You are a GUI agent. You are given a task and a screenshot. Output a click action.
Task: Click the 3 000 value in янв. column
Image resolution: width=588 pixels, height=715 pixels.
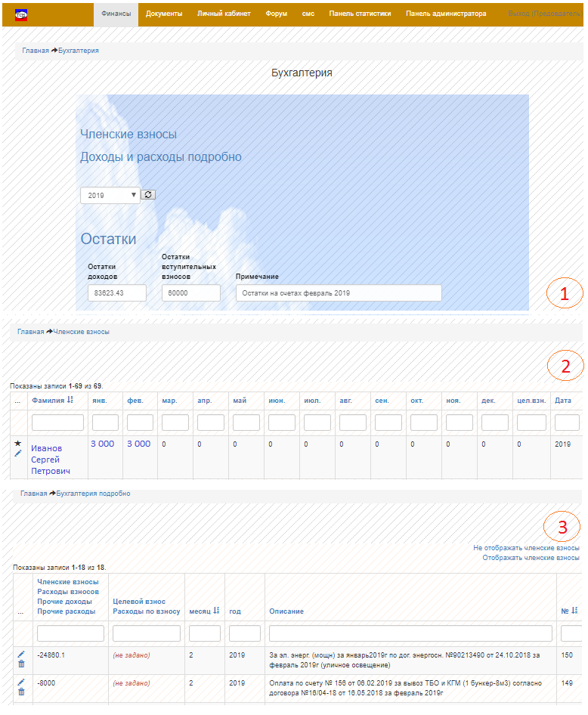click(103, 444)
